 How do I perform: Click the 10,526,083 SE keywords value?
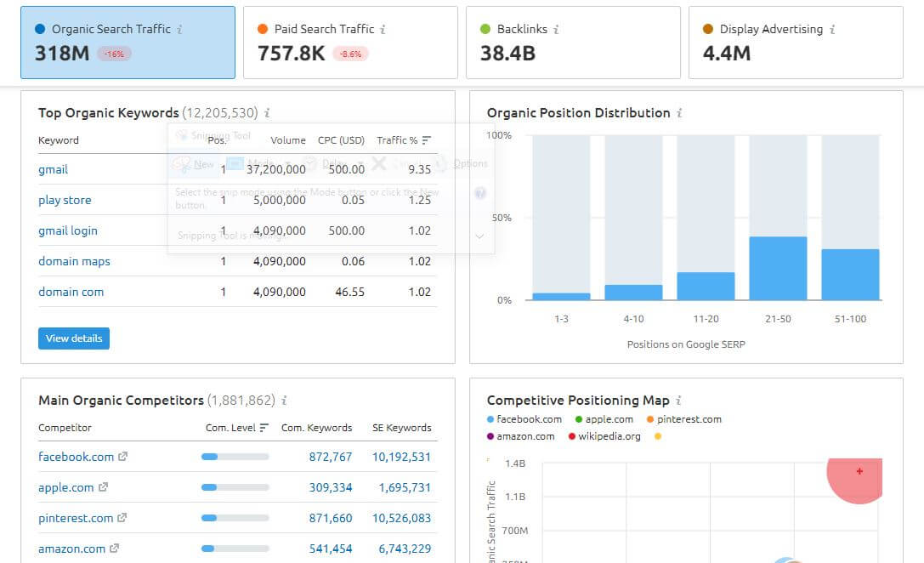click(401, 518)
